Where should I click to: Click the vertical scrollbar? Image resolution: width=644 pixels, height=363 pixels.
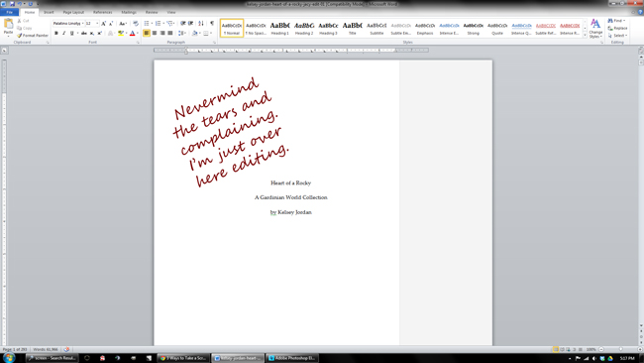pyautogui.click(x=641, y=193)
